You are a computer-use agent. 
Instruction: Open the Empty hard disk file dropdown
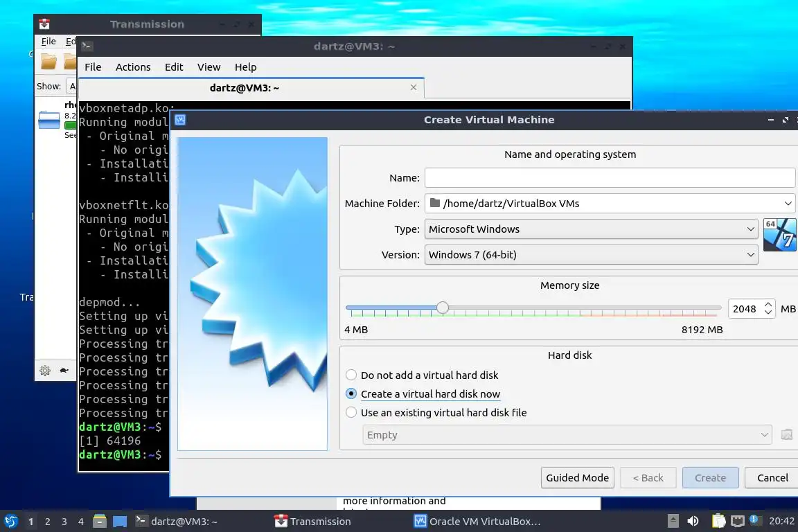[567, 435]
